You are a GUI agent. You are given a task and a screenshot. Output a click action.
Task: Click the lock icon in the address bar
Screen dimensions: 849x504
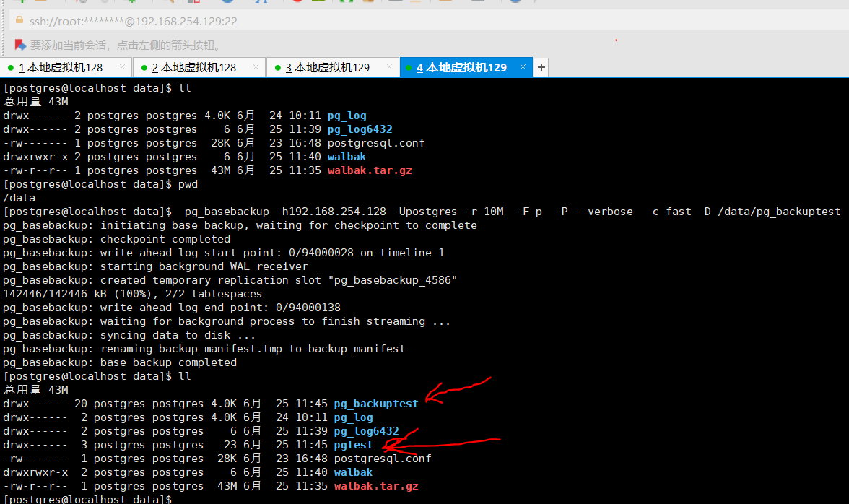click(19, 20)
